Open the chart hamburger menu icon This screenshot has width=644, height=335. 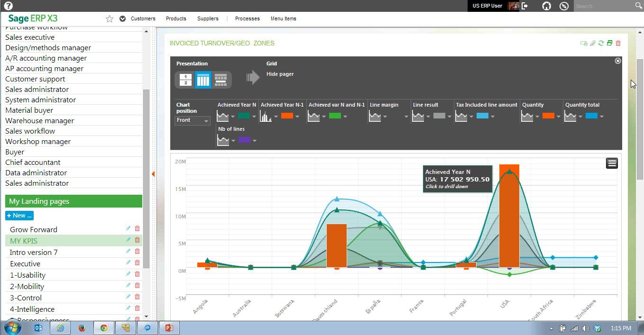point(612,163)
